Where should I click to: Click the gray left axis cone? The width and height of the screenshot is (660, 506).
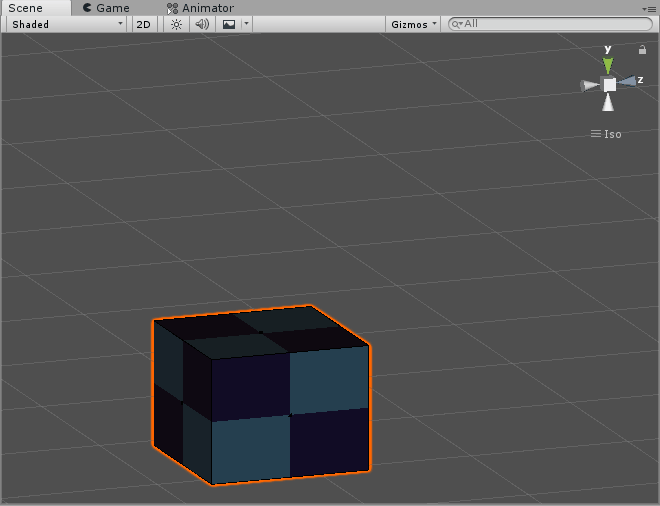click(590, 85)
